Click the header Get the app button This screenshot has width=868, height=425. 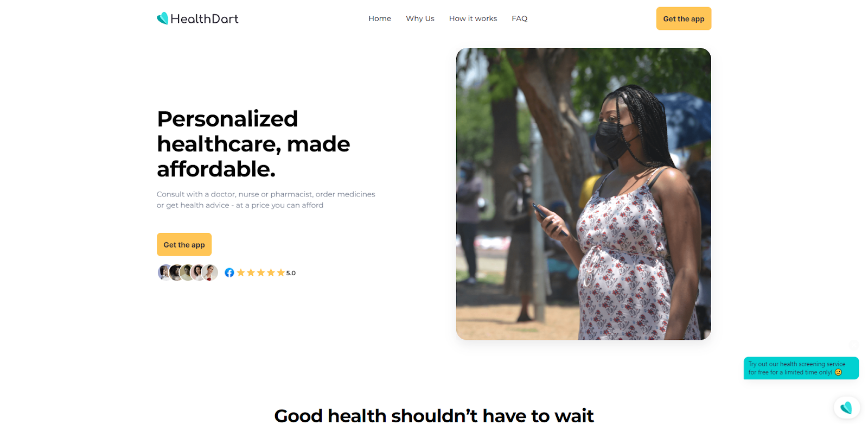(x=684, y=18)
